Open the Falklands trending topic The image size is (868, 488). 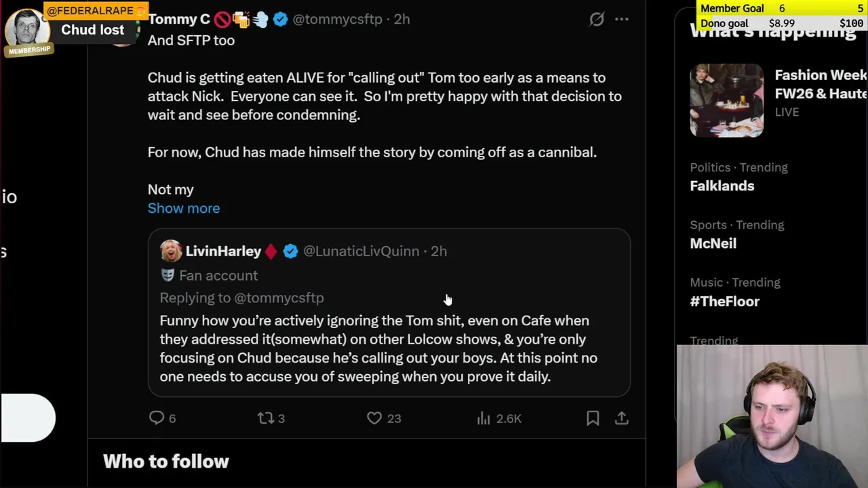tap(722, 186)
